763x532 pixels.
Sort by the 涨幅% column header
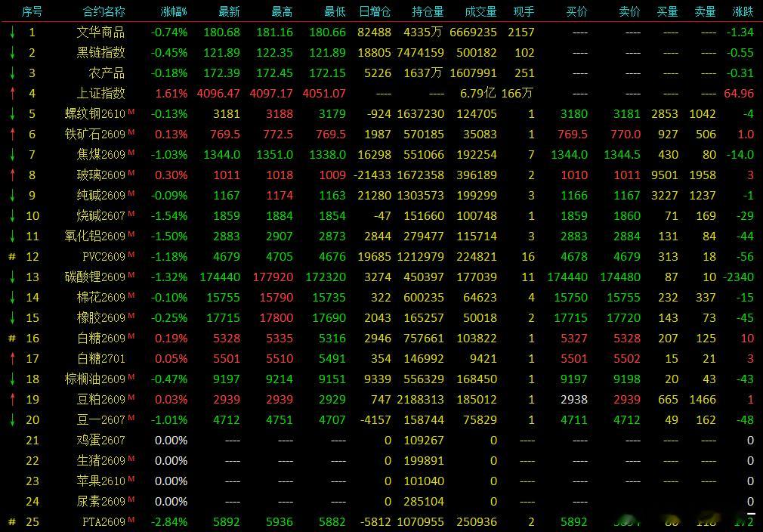[174, 11]
